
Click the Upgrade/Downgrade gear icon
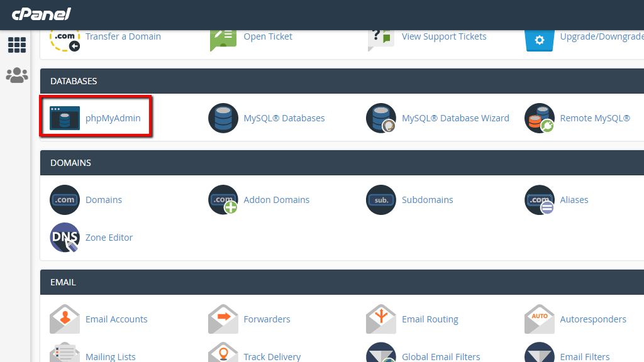click(539, 41)
